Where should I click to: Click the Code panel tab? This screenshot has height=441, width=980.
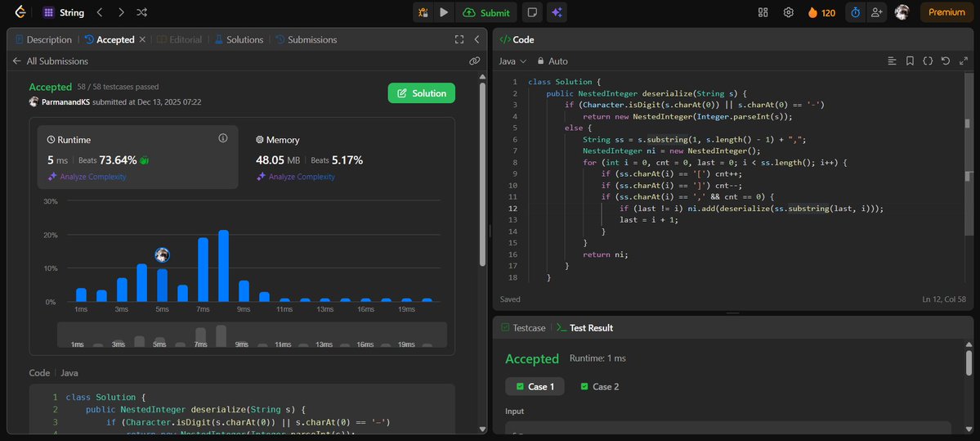[517, 39]
